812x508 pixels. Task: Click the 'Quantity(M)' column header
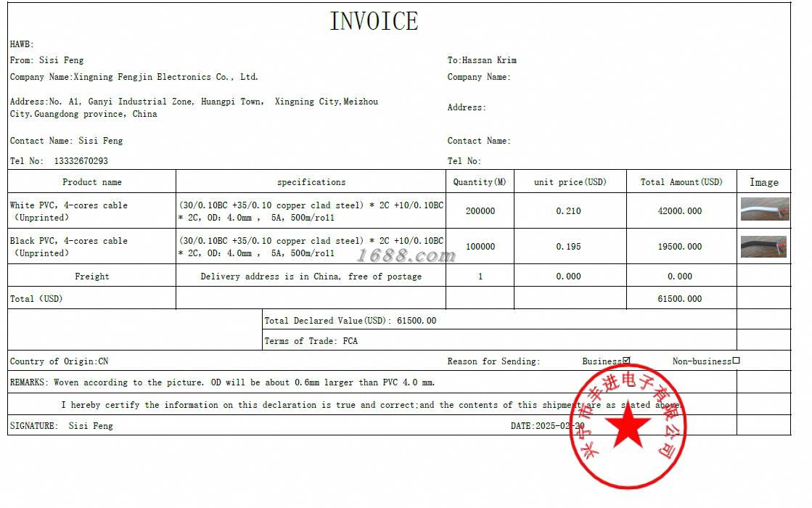(x=480, y=182)
